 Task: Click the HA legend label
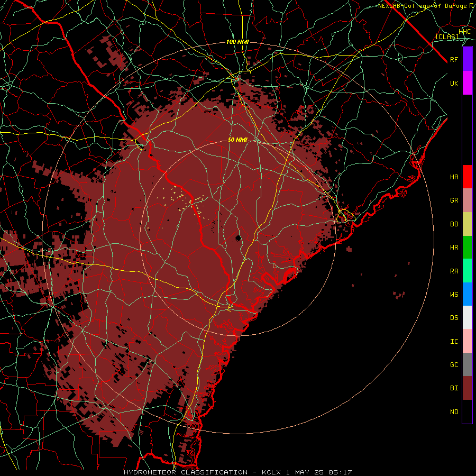454,177
